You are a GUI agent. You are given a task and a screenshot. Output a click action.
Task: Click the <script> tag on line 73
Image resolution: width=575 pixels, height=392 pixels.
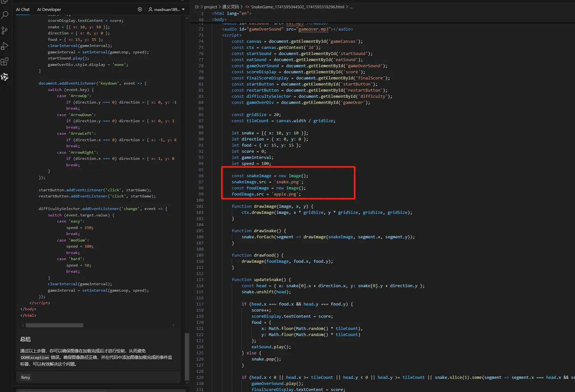tap(232, 35)
